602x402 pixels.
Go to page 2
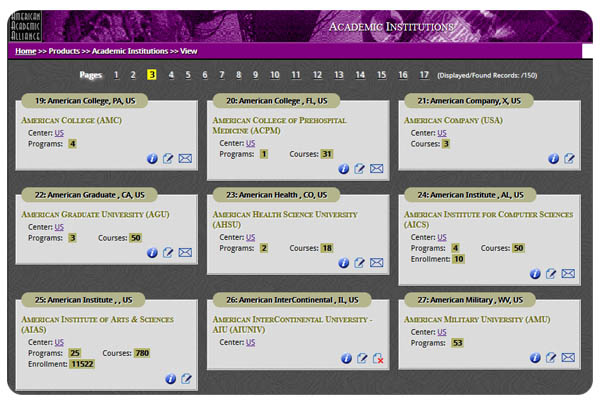click(x=133, y=74)
